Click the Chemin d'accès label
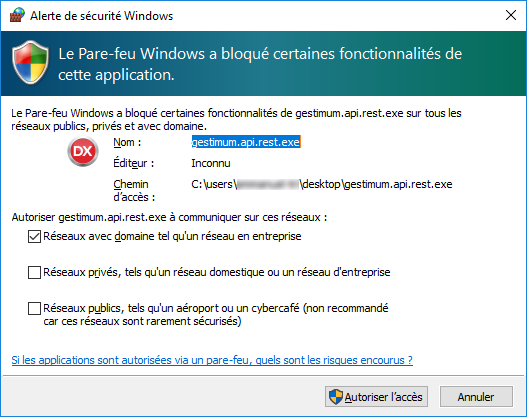The image size is (527, 417). (134, 191)
